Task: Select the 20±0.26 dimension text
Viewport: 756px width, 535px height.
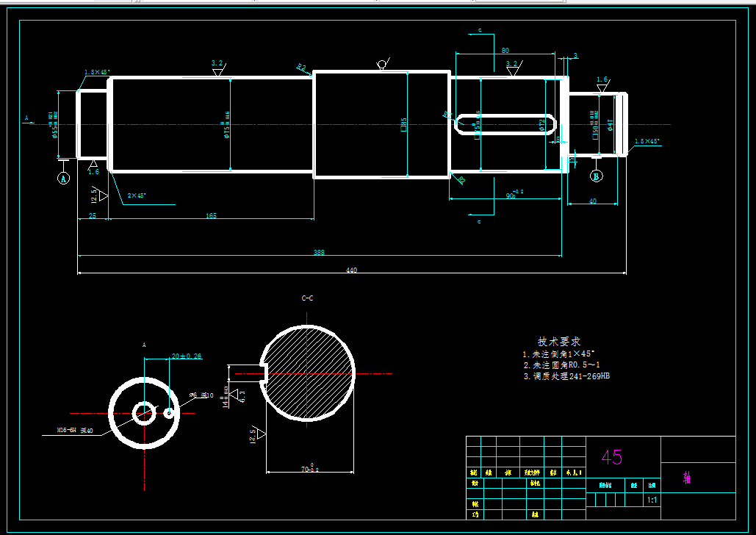Action: 187,356
